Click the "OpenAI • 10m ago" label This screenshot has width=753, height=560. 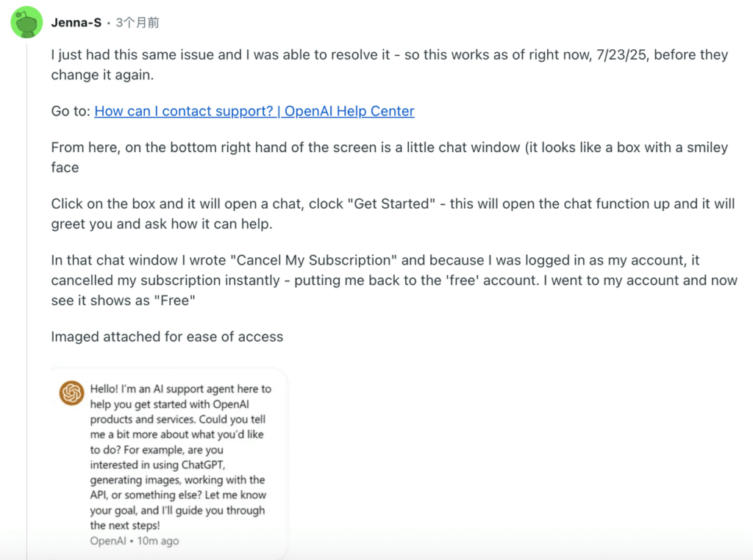point(135,541)
